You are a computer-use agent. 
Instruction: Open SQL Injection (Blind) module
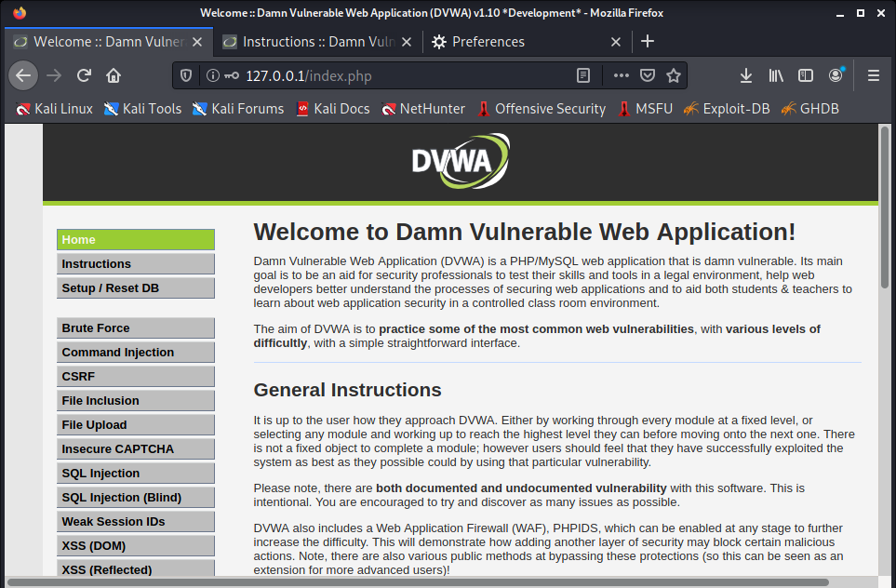[136, 497]
